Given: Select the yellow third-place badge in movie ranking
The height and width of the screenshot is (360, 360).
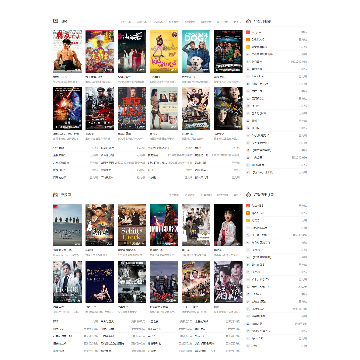Looking at the screenshot, I should tap(248, 47).
